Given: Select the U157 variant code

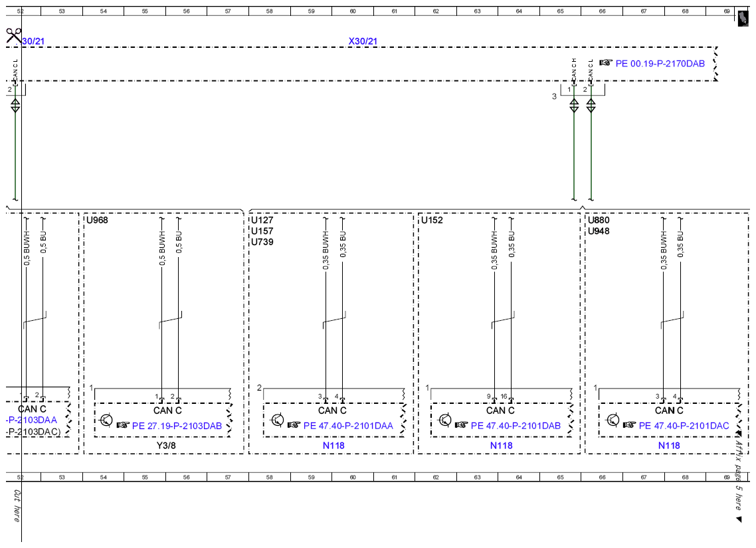Looking at the screenshot, I should (x=262, y=231).
